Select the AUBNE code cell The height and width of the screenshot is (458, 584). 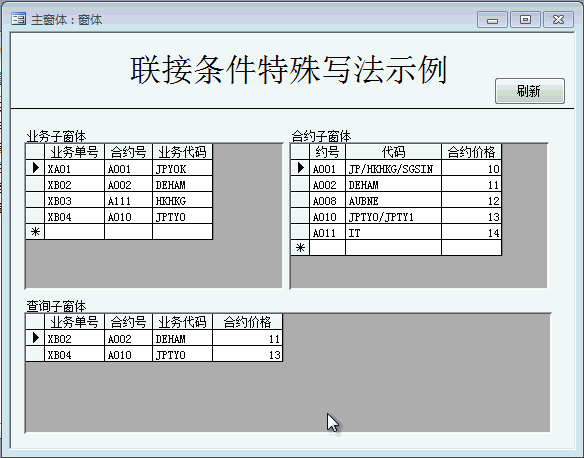click(394, 200)
